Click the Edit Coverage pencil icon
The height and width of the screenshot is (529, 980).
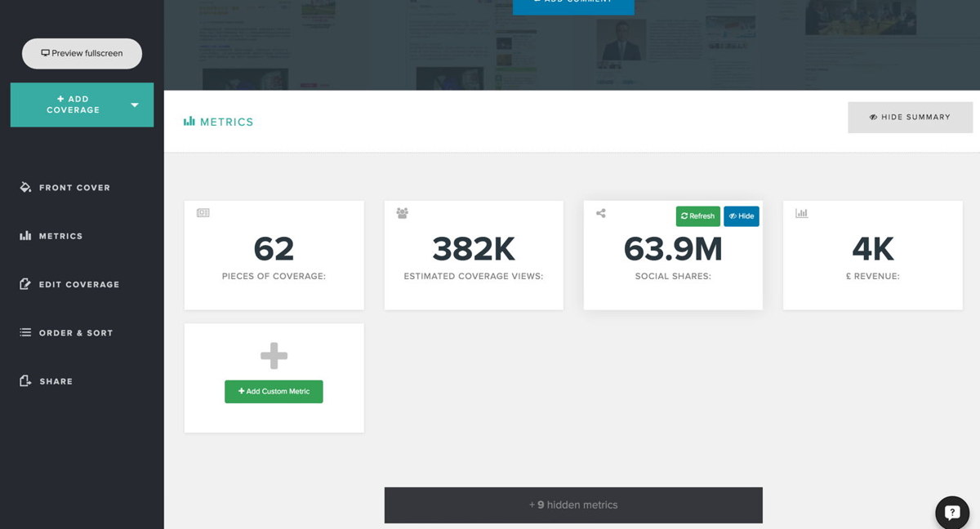click(x=25, y=284)
